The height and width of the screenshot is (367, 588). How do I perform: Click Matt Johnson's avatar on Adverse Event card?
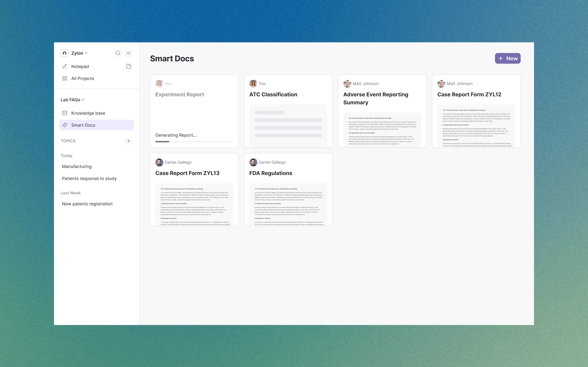point(347,83)
